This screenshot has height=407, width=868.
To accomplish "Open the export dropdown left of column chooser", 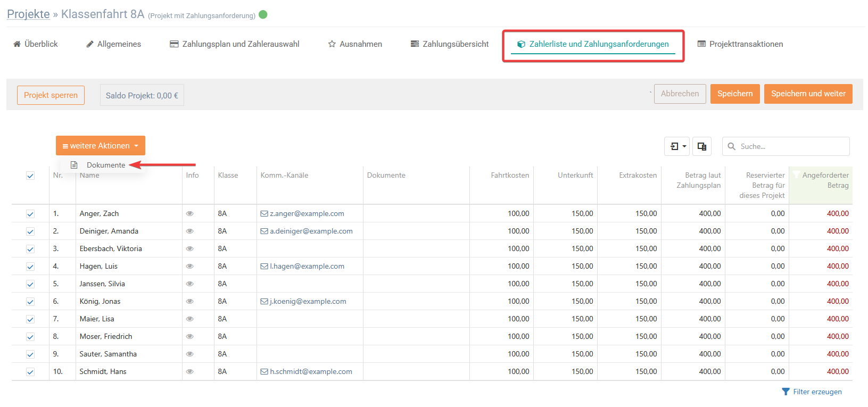I will [677, 146].
